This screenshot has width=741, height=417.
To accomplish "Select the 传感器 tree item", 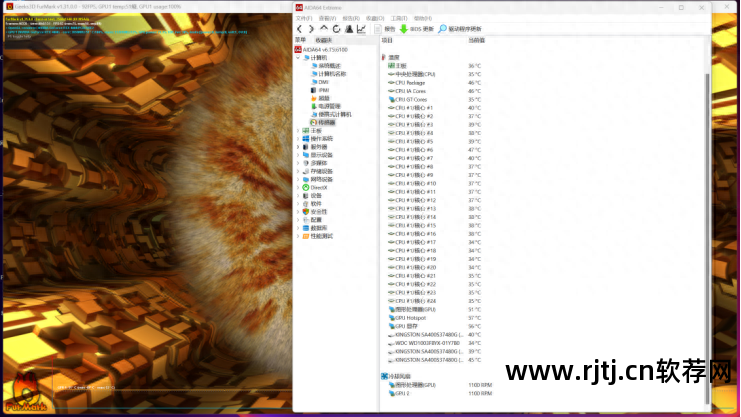I will pyautogui.click(x=326, y=122).
